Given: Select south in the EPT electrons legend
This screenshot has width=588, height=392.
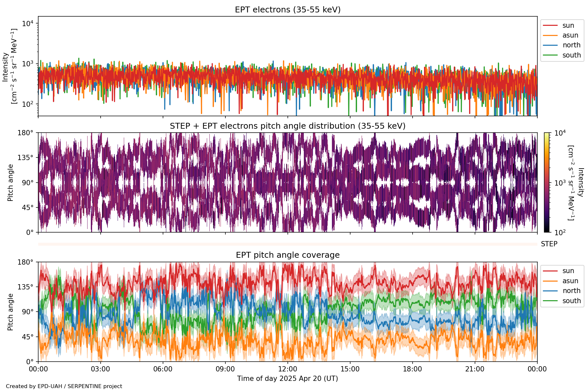Looking at the screenshot, I should coord(571,55).
